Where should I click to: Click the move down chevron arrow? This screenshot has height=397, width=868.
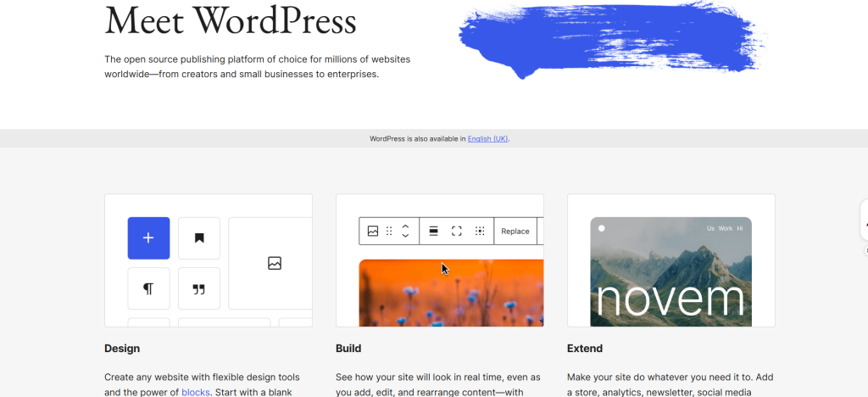(405, 236)
